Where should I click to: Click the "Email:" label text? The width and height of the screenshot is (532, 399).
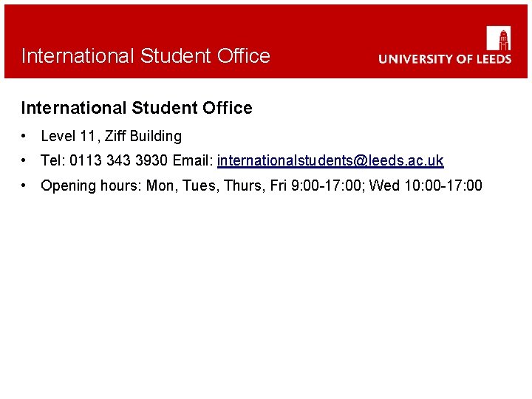[x=193, y=160]
